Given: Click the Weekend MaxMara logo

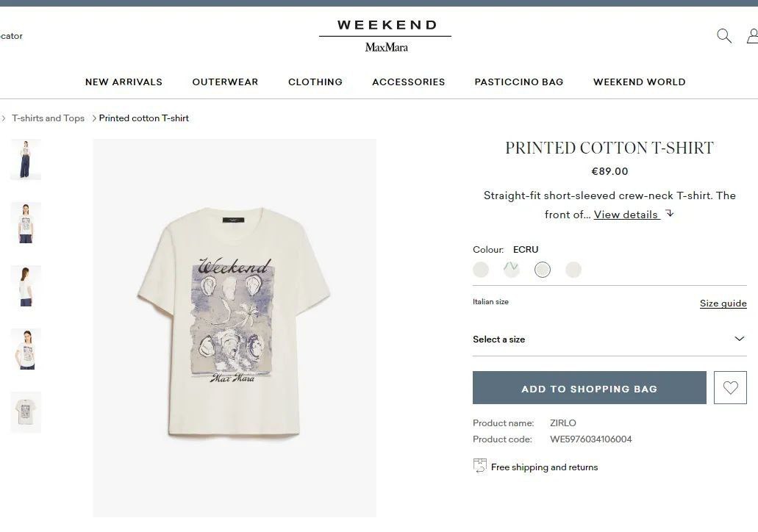Looking at the screenshot, I should click(386, 36).
